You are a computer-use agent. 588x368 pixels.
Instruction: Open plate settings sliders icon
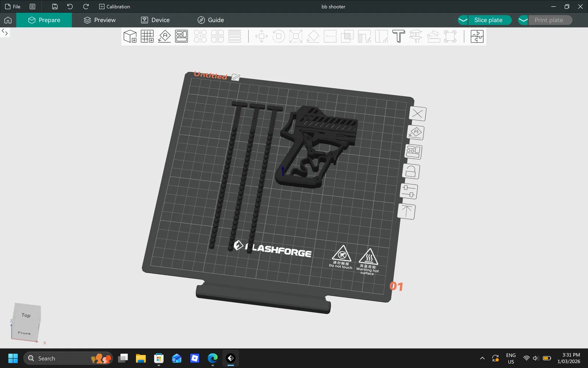(409, 191)
